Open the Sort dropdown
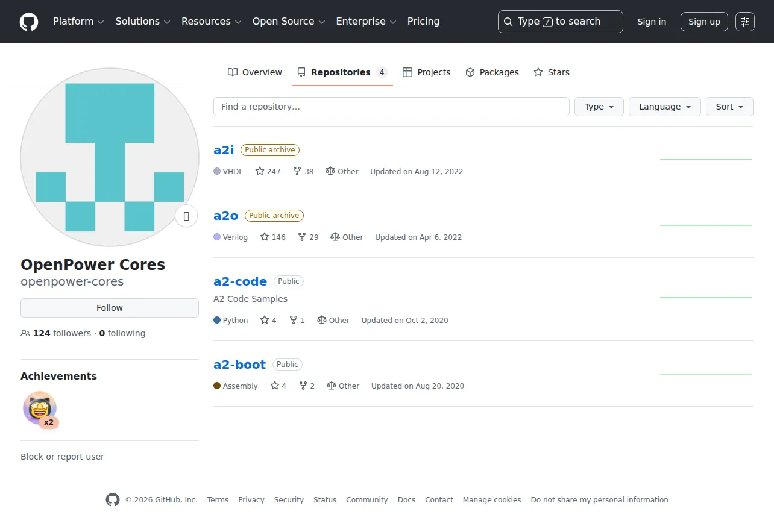Screen dimensions: 774x532 click(x=729, y=107)
